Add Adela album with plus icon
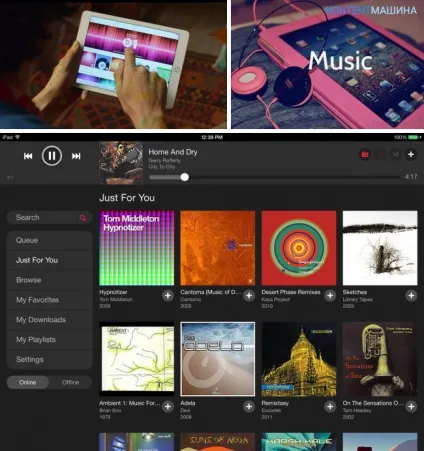This screenshot has width=424, height=451. click(x=249, y=406)
